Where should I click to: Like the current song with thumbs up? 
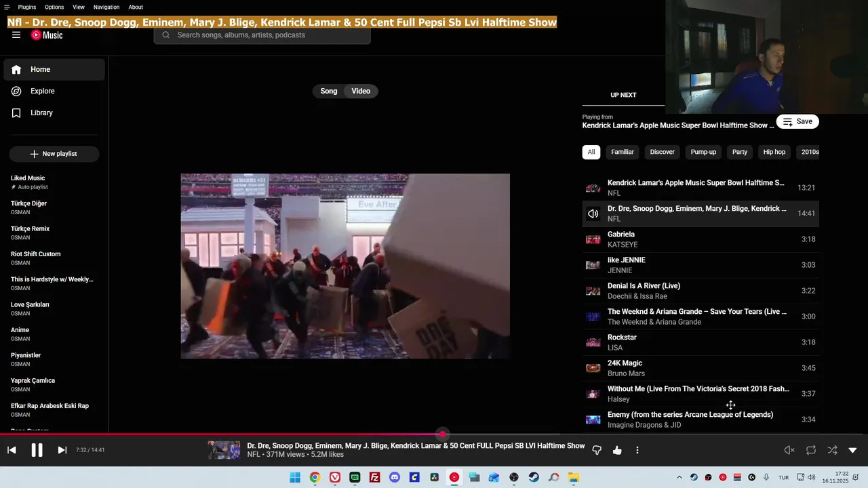pyautogui.click(x=617, y=450)
